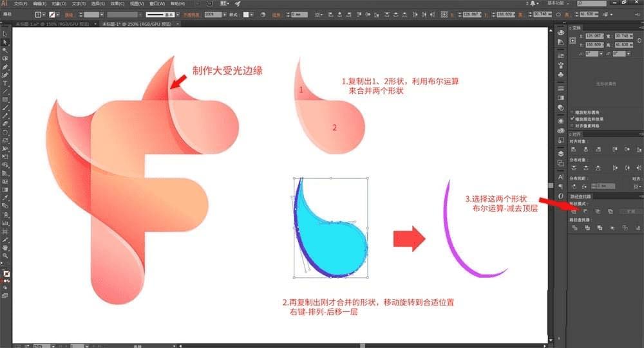Open the Character panel icon
The width and height of the screenshot is (644, 348).
(x=561, y=177)
